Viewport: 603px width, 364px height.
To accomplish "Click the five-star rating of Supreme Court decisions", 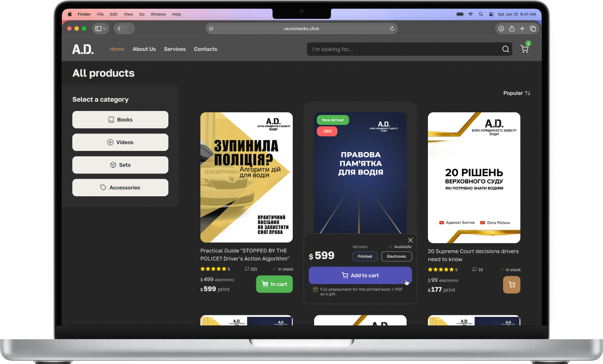I will pos(441,269).
